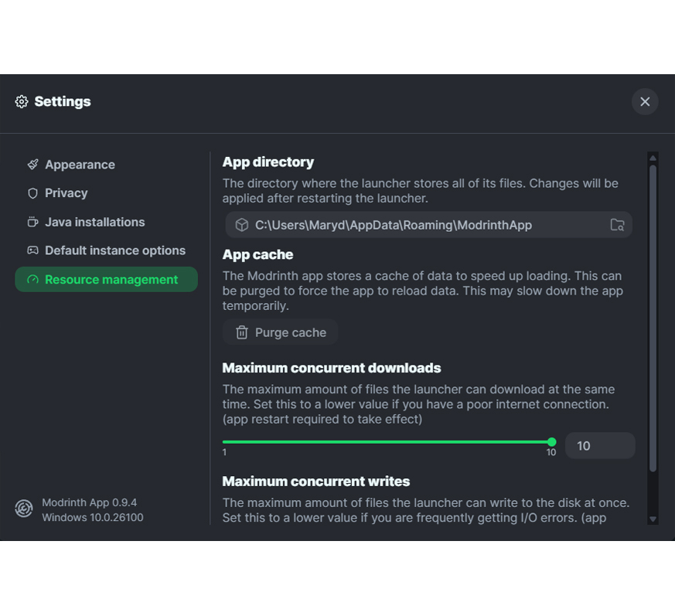The height and width of the screenshot is (616, 675).
Task: Select Appearance from the settings sidebar
Action: pyautogui.click(x=80, y=164)
